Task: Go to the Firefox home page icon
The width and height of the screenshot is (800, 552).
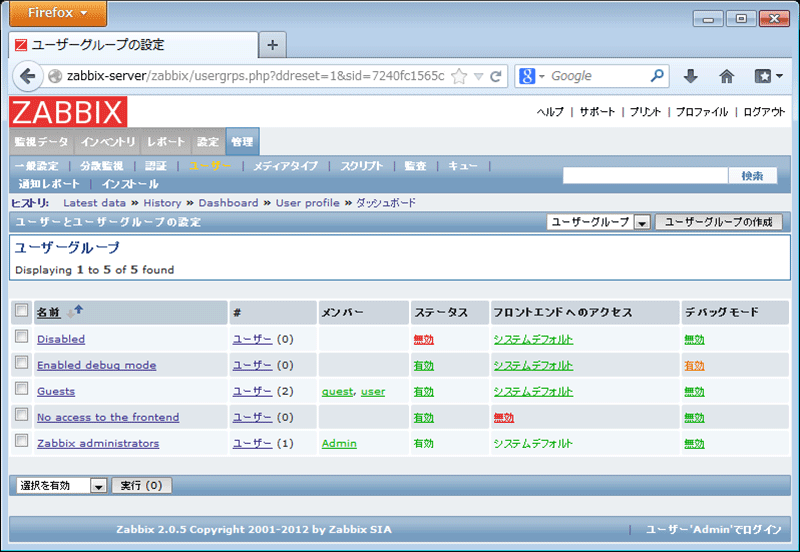Action: (726, 76)
